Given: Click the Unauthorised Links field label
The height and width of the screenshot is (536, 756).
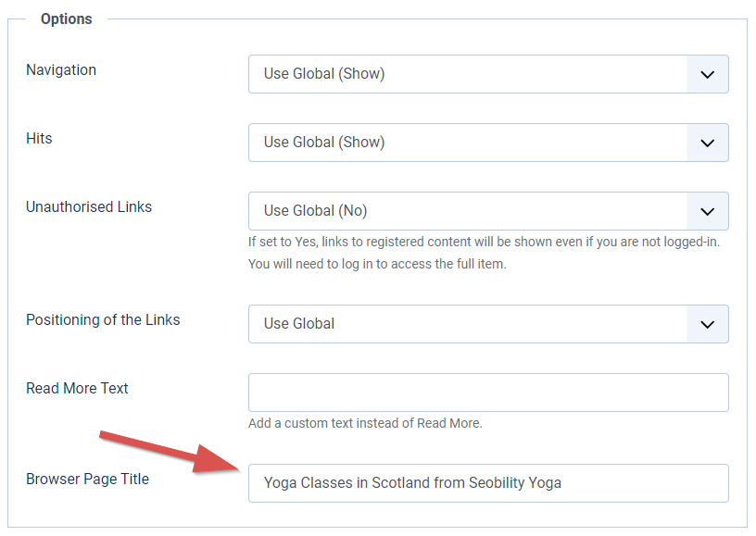Looking at the screenshot, I should pyautogui.click(x=89, y=207).
